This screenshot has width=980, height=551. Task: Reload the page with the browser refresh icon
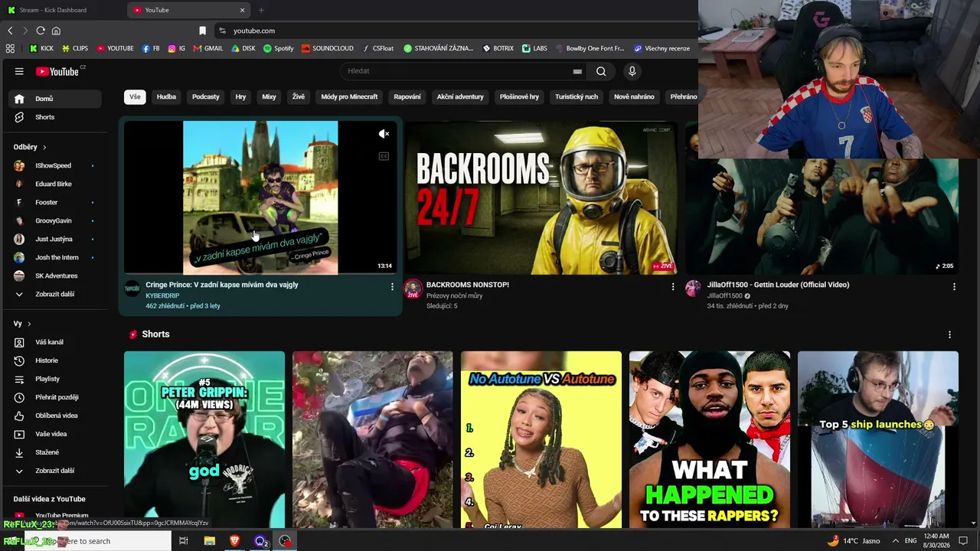(41, 31)
